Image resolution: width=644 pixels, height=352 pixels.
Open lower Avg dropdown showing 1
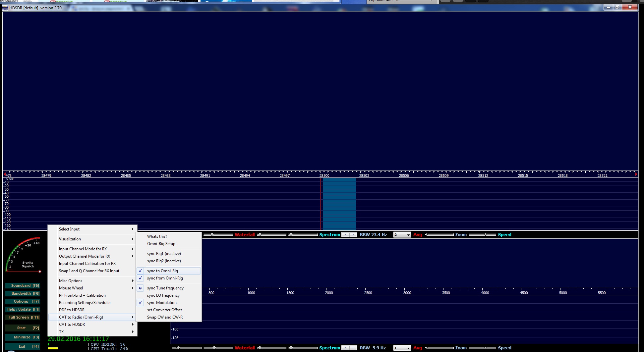point(402,348)
